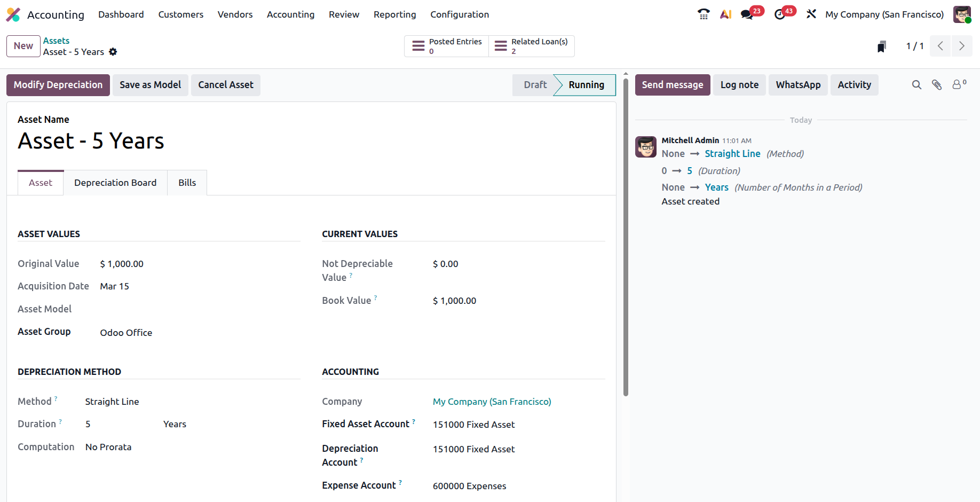The height and width of the screenshot is (502, 980).
Task: Open the company switcher My Company (San Francisco)
Action: [x=884, y=14]
